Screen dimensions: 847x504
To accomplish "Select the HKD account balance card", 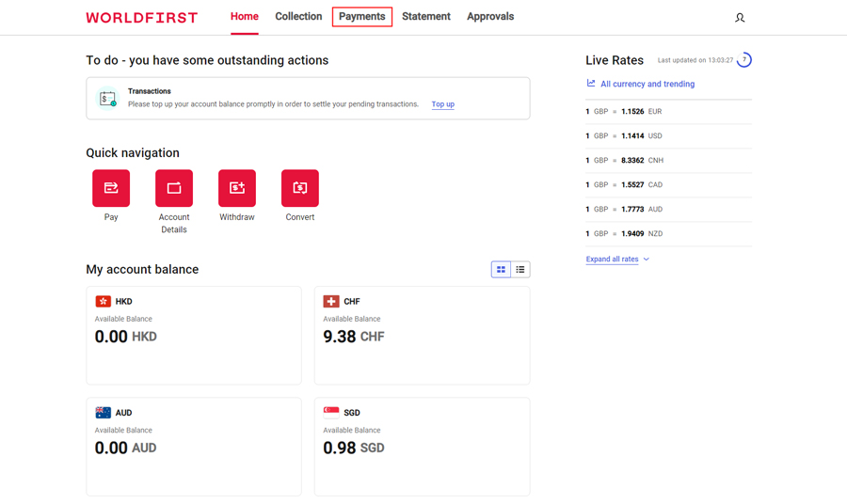I will click(194, 336).
